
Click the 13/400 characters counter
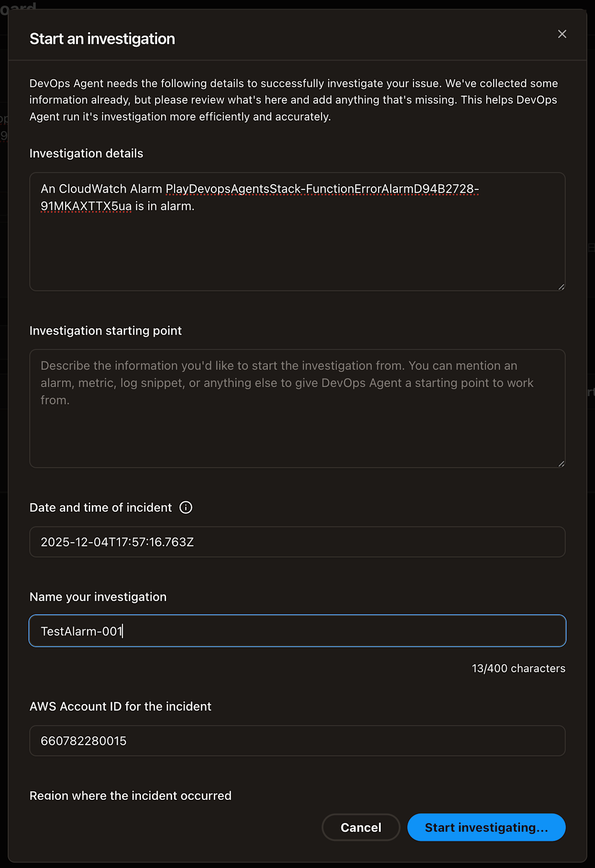(x=518, y=668)
